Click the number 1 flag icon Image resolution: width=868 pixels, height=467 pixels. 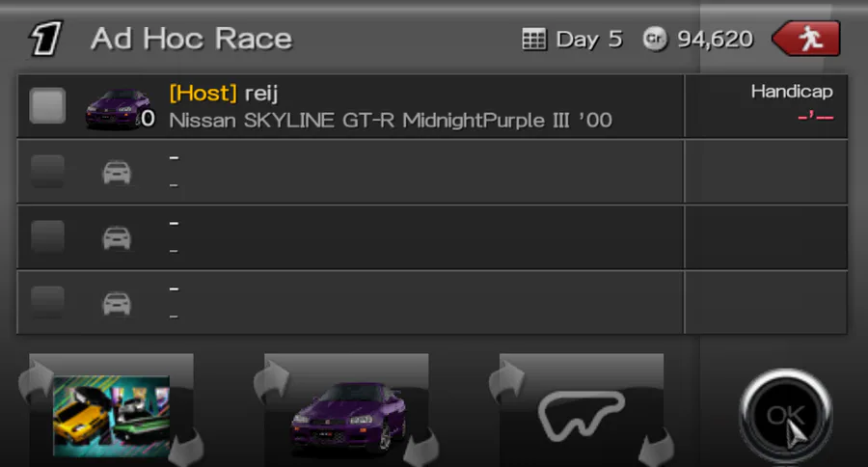(x=45, y=39)
